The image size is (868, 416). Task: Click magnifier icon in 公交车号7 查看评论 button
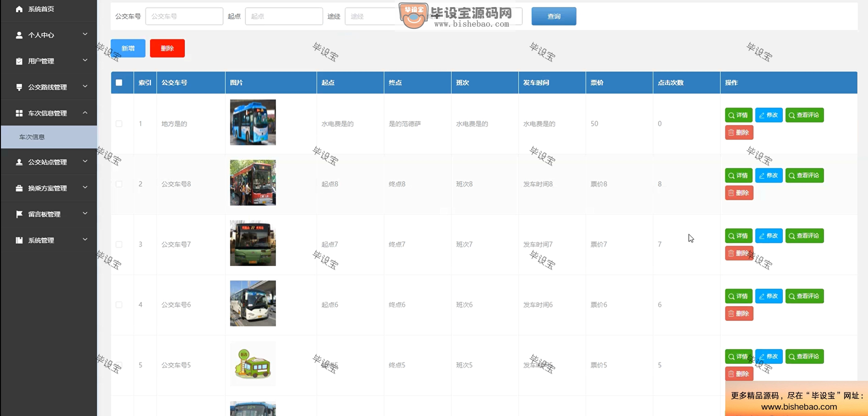[791, 236]
